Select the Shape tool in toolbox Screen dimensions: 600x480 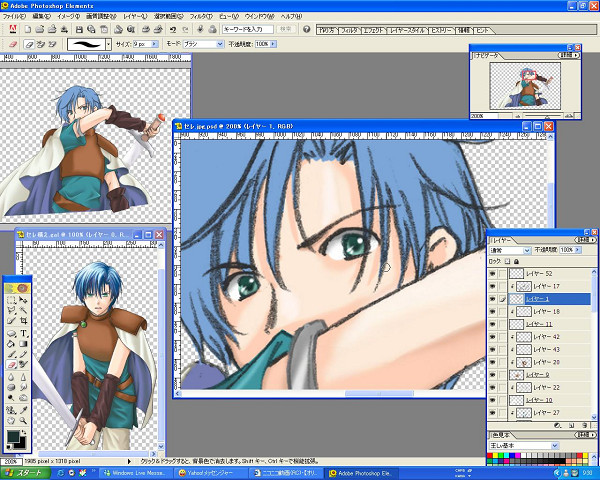[x=11, y=333]
